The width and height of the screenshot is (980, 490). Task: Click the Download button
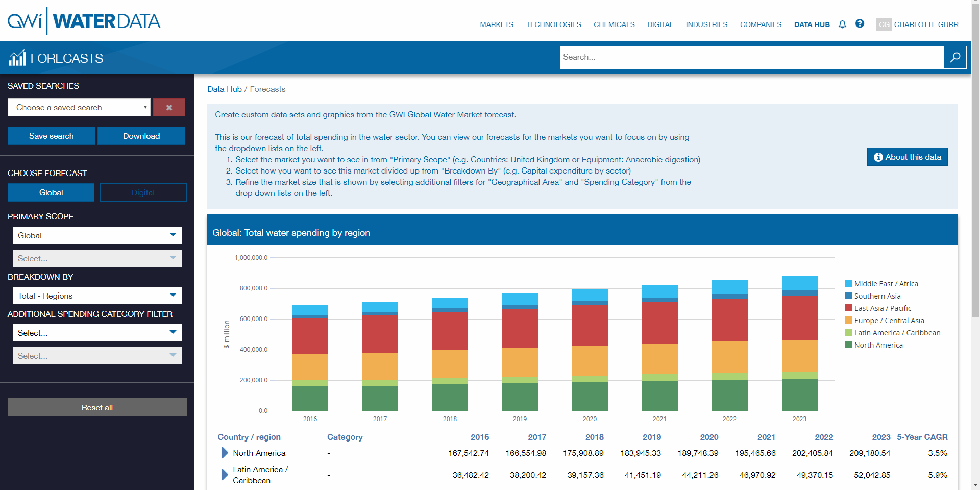point(141,136)
